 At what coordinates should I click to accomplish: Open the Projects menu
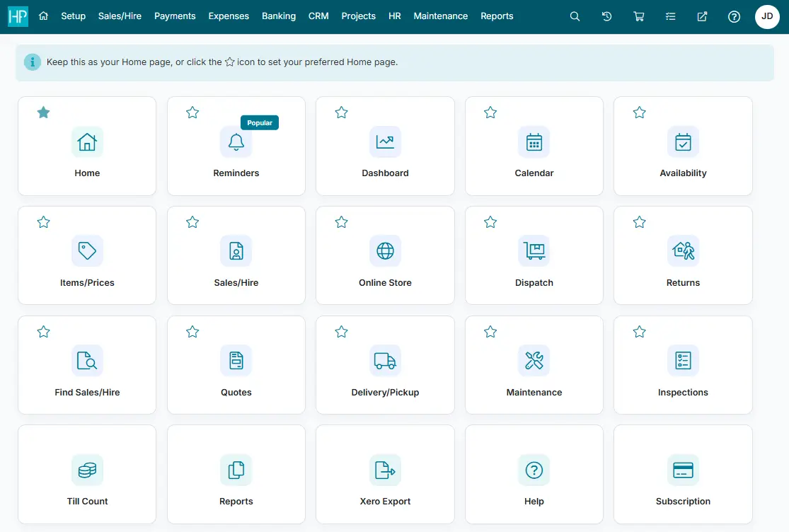[x=358, y=16]
